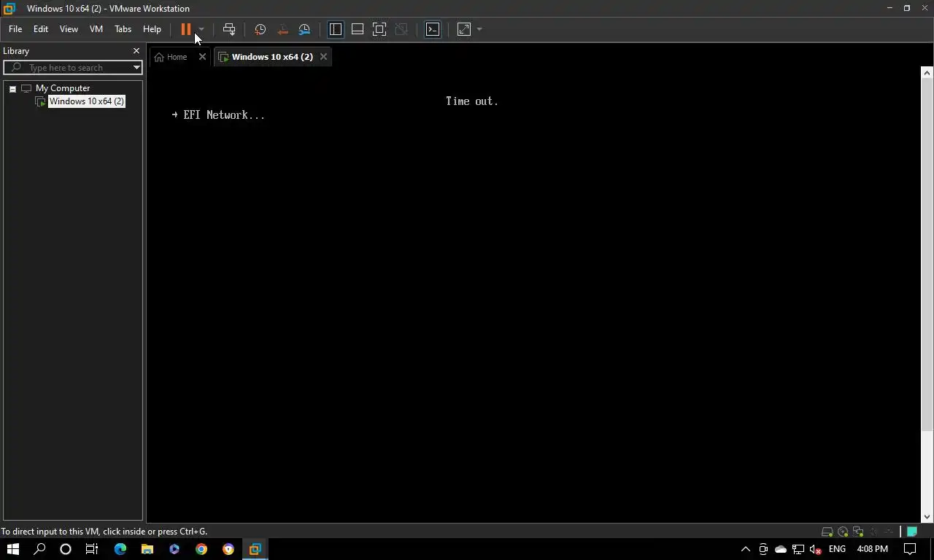
Task: Open File Explorer from the taskbar
Action: (x=147, y=549)
